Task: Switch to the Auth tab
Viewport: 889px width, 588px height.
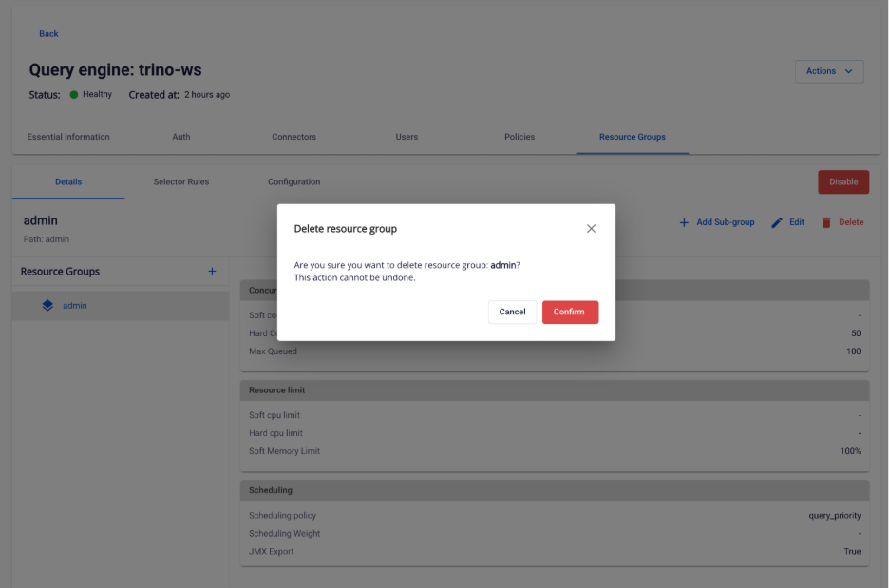Action: (x=181, y=137)
